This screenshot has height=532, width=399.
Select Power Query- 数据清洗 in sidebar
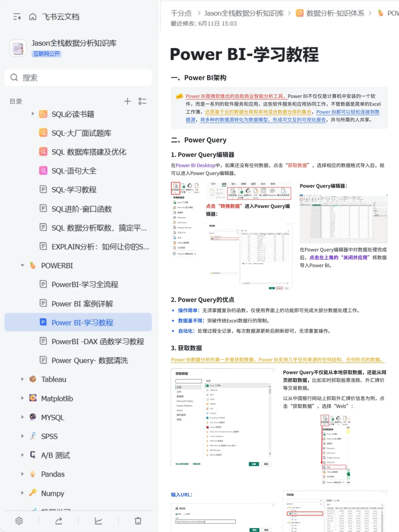[89, 360]
